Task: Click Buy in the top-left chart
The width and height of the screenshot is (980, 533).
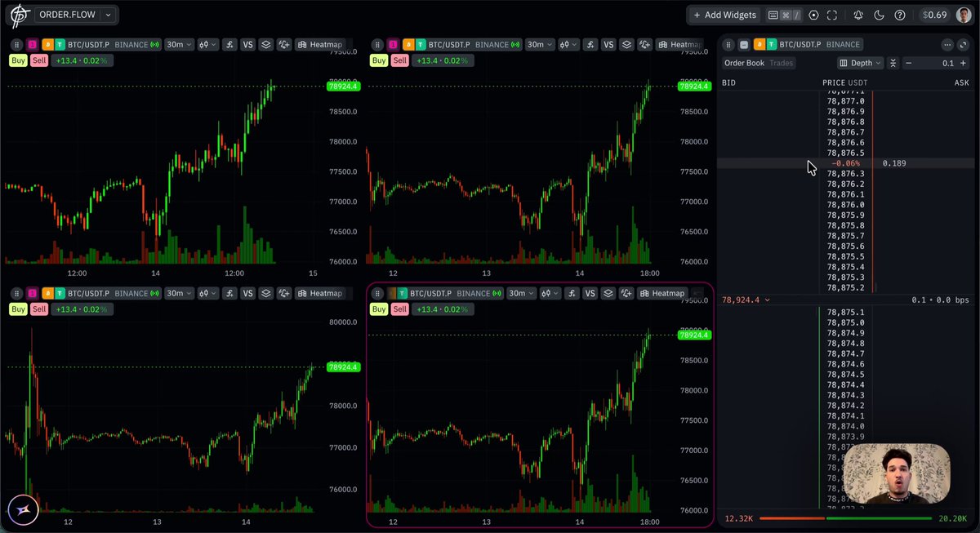Action: (x=17, y=60)
